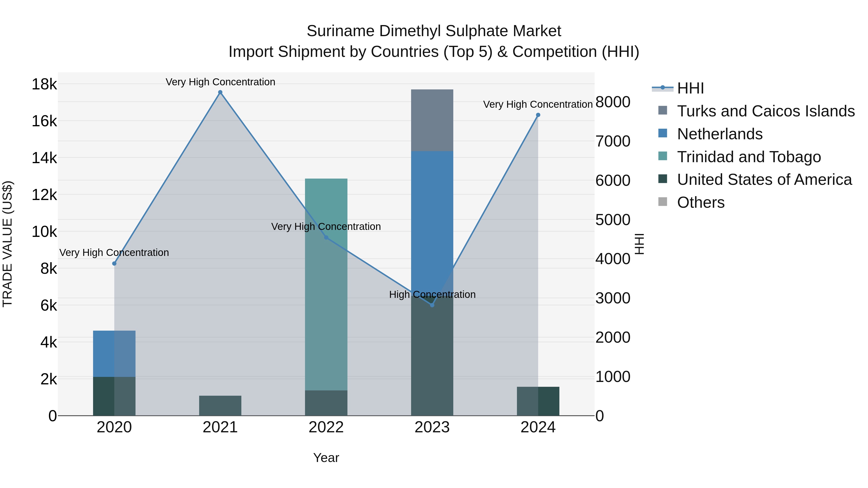This screenshot has width=868, height=488.
Task: Click the '8000' right axis tick
Action: pyautogui.click(x=613, y=102)
